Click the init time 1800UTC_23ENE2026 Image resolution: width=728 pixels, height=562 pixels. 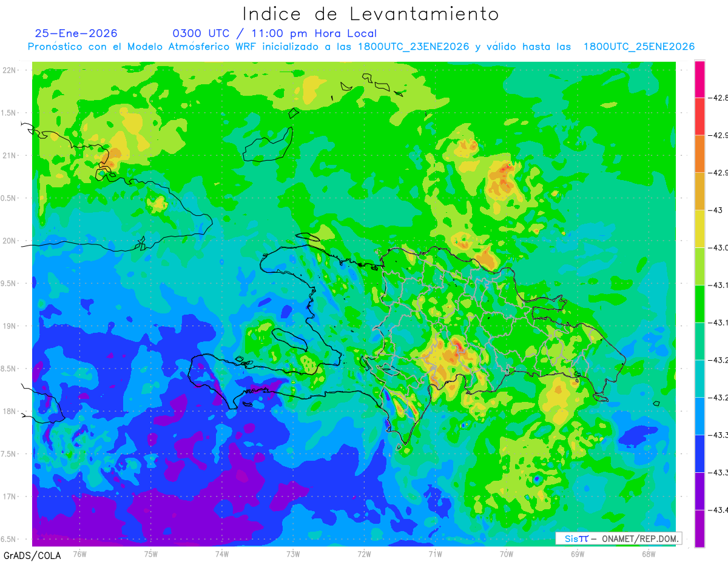(413, 47)
